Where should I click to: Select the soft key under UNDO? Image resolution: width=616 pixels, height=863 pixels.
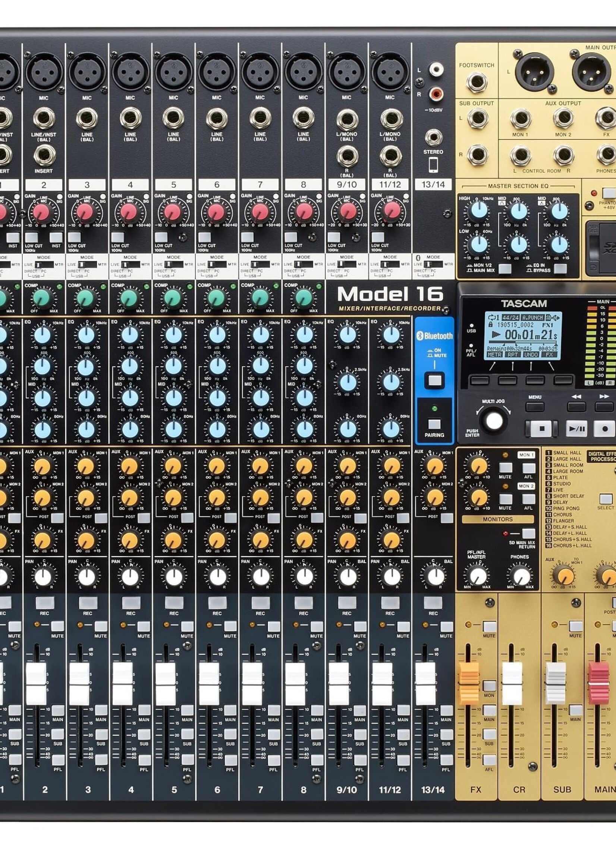click(x=535, y=380)
